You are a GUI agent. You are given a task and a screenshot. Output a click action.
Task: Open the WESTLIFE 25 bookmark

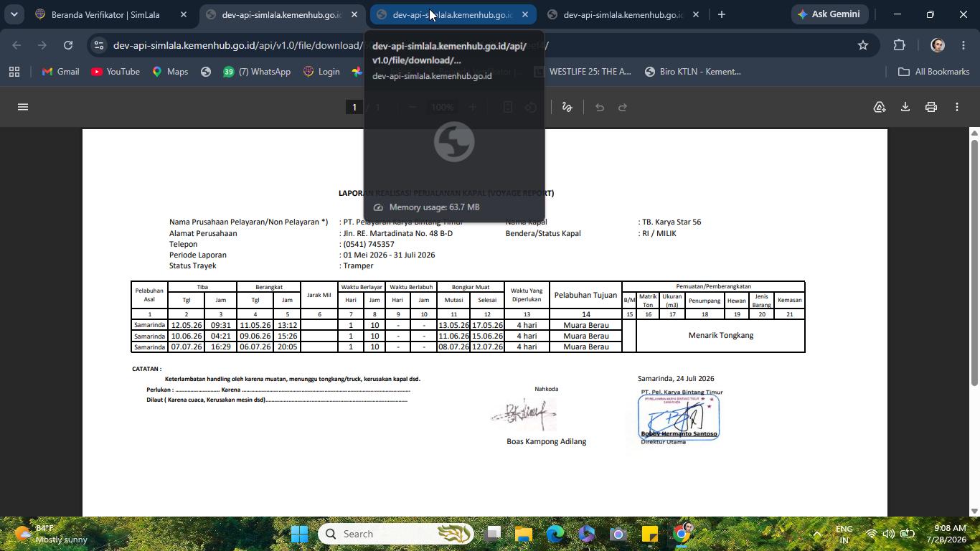click(583, 72)
